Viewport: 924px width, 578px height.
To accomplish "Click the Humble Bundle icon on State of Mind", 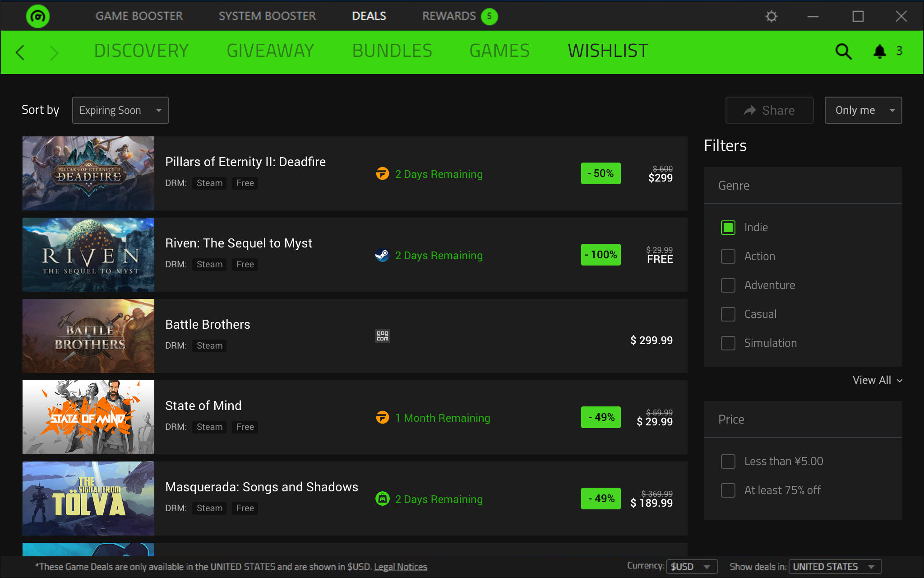I will click(383, 417).
